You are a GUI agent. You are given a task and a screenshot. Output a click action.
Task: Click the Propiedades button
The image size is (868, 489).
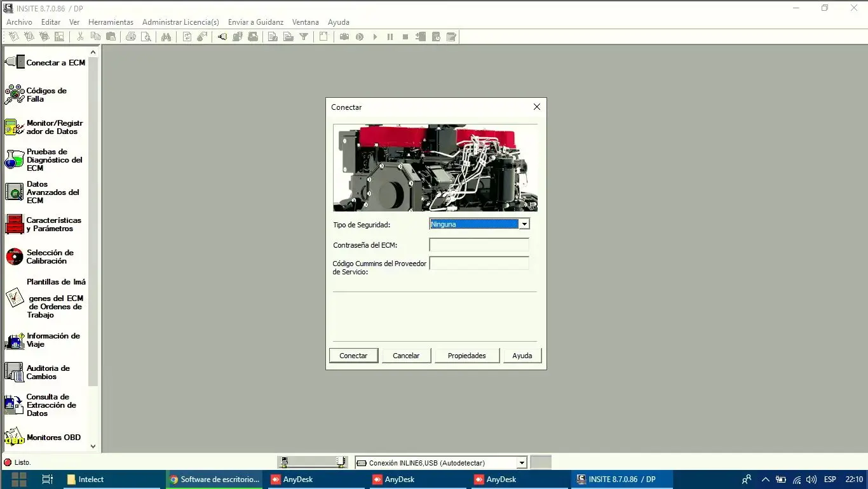tap(467, 356)
